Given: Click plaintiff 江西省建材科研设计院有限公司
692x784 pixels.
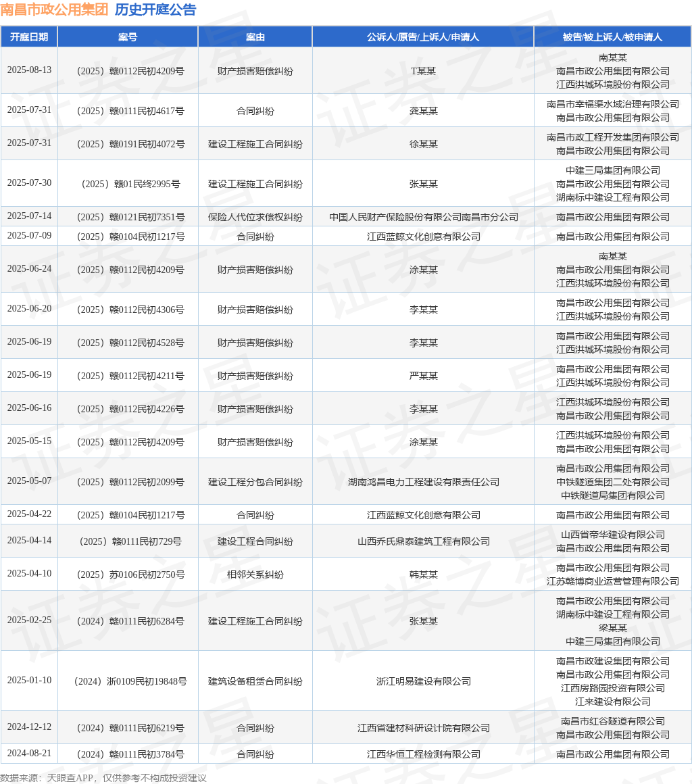Looking at the screenshot, I should 424,728.
